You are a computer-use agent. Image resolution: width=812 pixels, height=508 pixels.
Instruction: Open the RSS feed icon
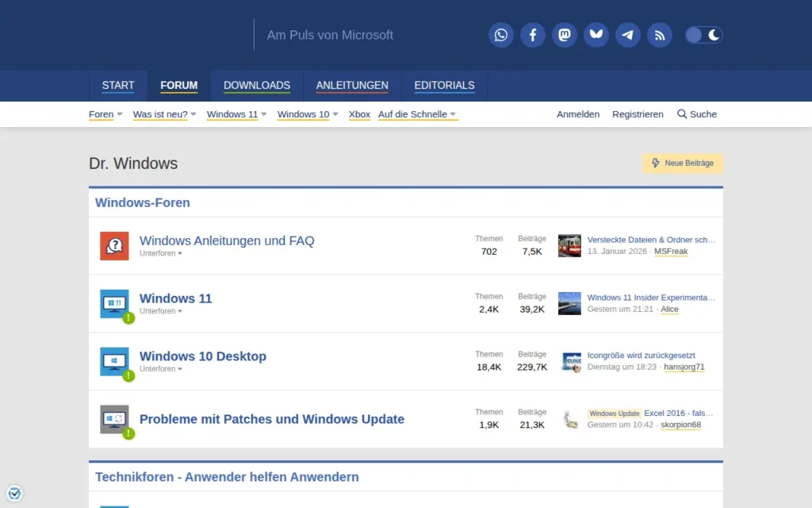(x=660, y=35)
